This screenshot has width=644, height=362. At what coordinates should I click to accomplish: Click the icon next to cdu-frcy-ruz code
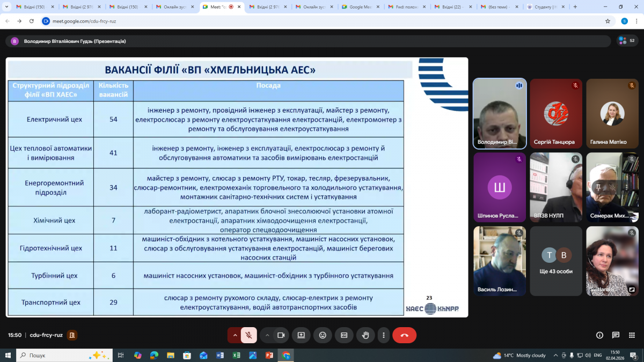coord(72,335)
